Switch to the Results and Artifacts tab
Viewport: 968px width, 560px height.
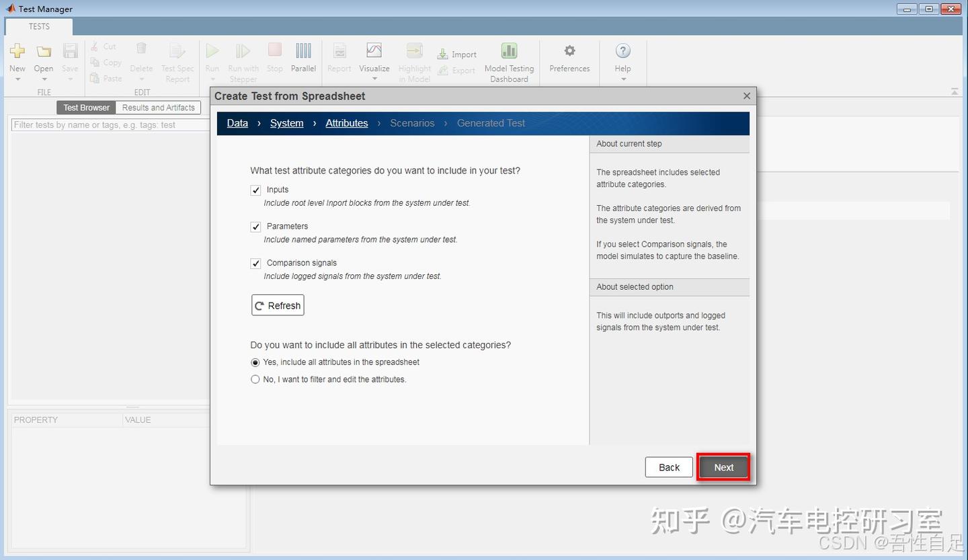click(x=158, y=107)
